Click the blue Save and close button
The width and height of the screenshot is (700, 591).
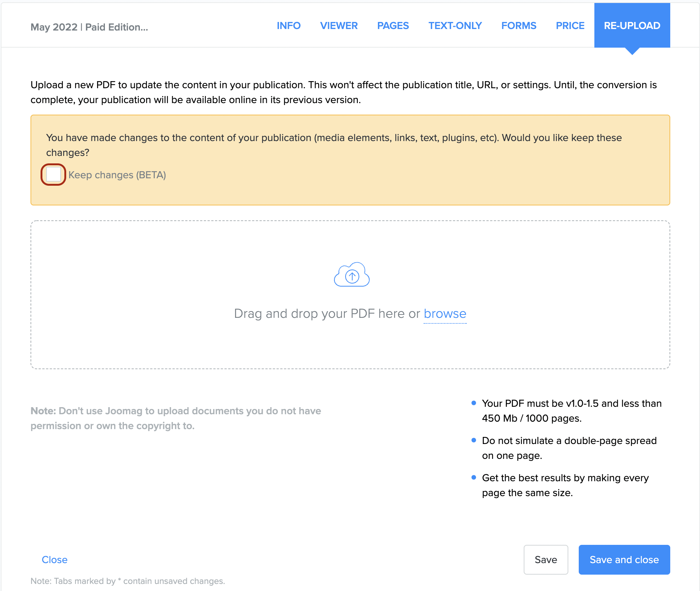[624, 560]
